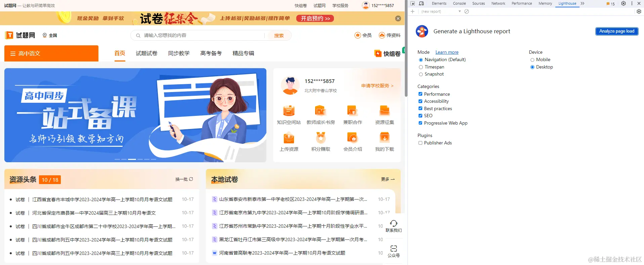The height and width of the screenshot is (265, 644).
Task: Add a new Lighthouse report plus icon
Action: point(413,11)
